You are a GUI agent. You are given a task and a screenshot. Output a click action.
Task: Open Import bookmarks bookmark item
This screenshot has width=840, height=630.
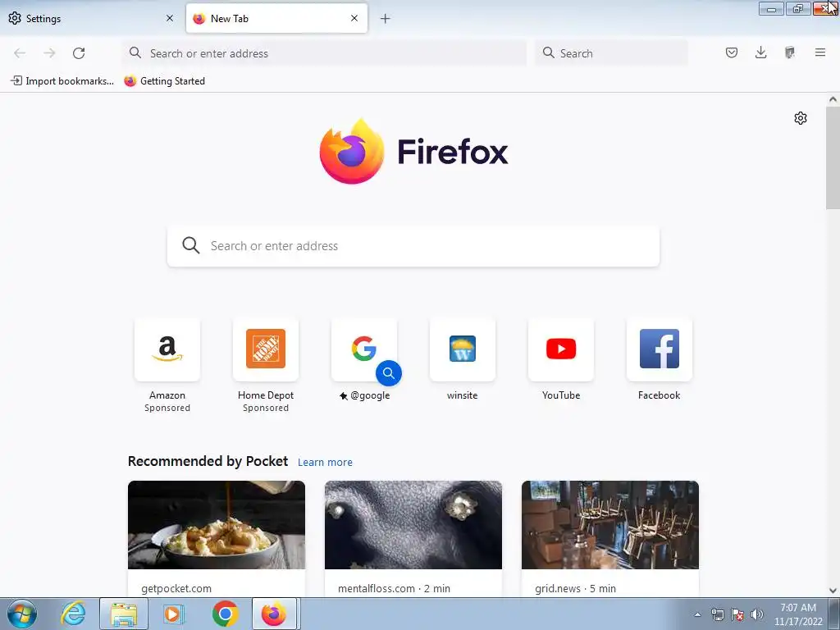pyautogui.click(x=62, y=81)
